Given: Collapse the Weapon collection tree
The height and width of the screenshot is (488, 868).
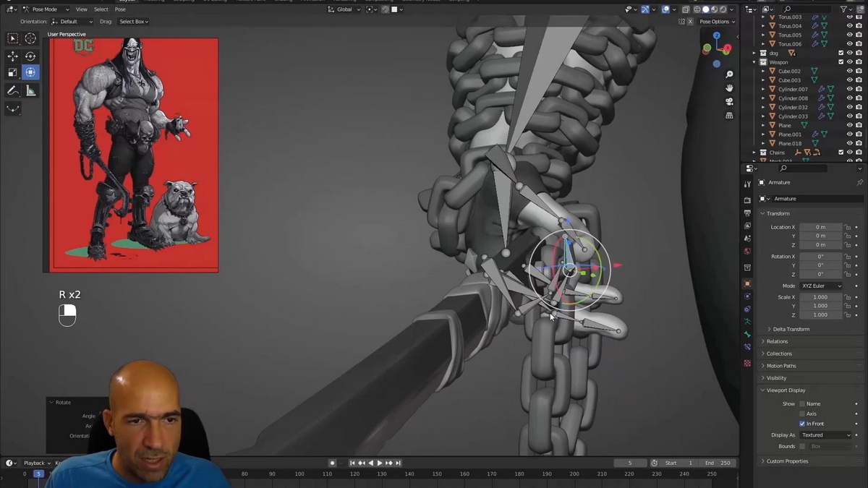Looking at the screenshot, I should click(754, 62).
